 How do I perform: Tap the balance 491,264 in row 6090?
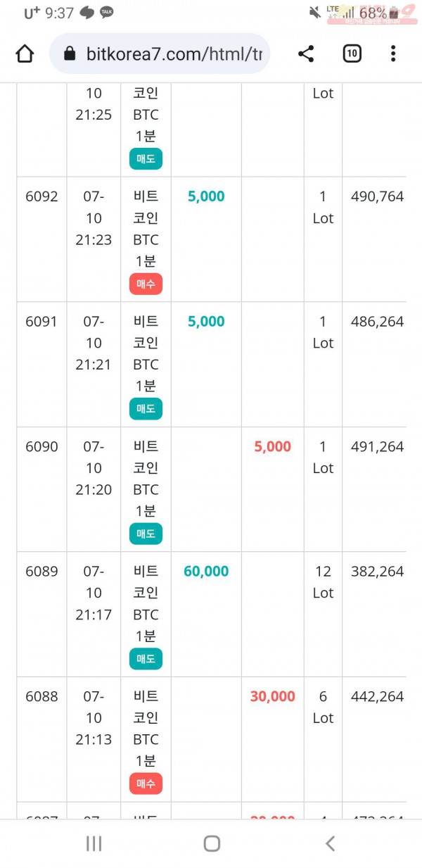378,446
